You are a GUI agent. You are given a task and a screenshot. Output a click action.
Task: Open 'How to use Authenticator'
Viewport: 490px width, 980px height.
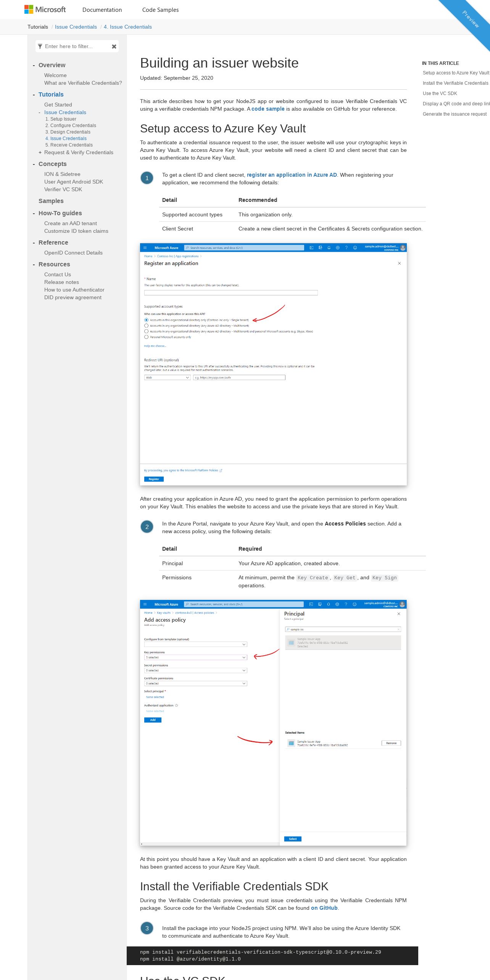74,290
